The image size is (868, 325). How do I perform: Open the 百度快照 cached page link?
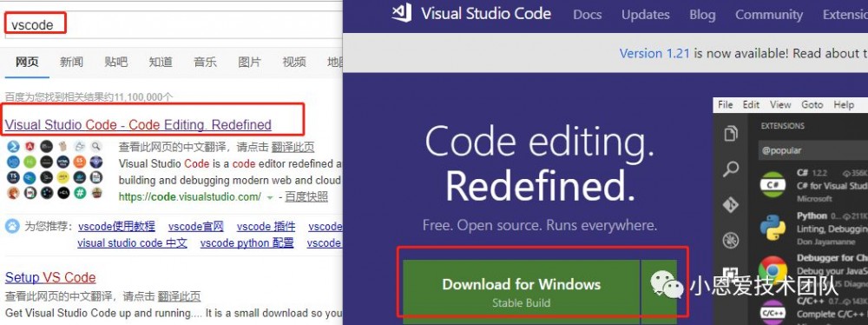(306, 197)
